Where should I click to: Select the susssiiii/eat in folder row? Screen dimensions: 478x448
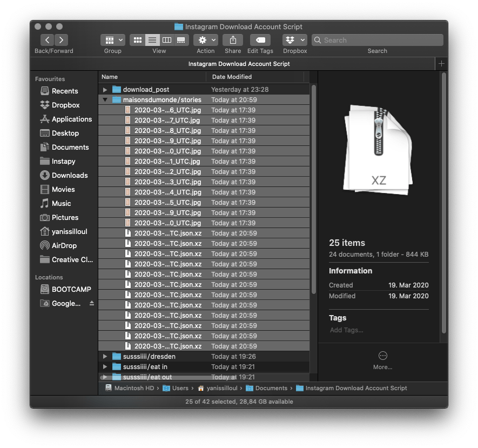tap(204, 366)
